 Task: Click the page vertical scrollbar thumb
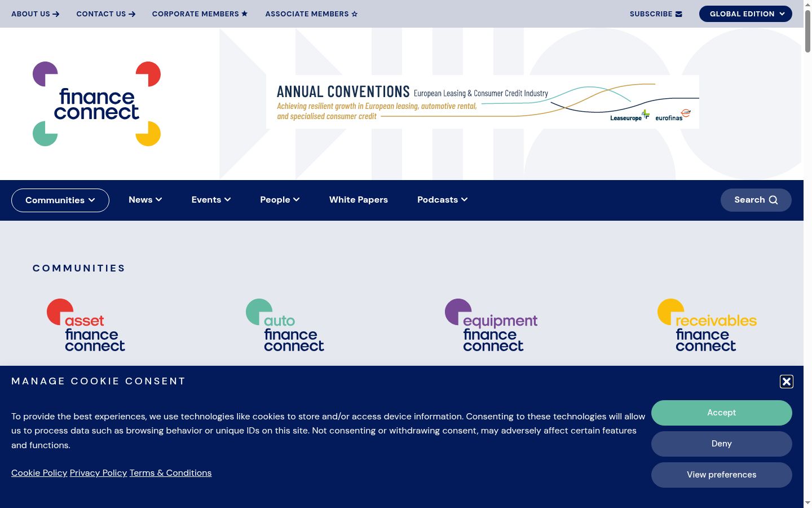pos(807,31)
